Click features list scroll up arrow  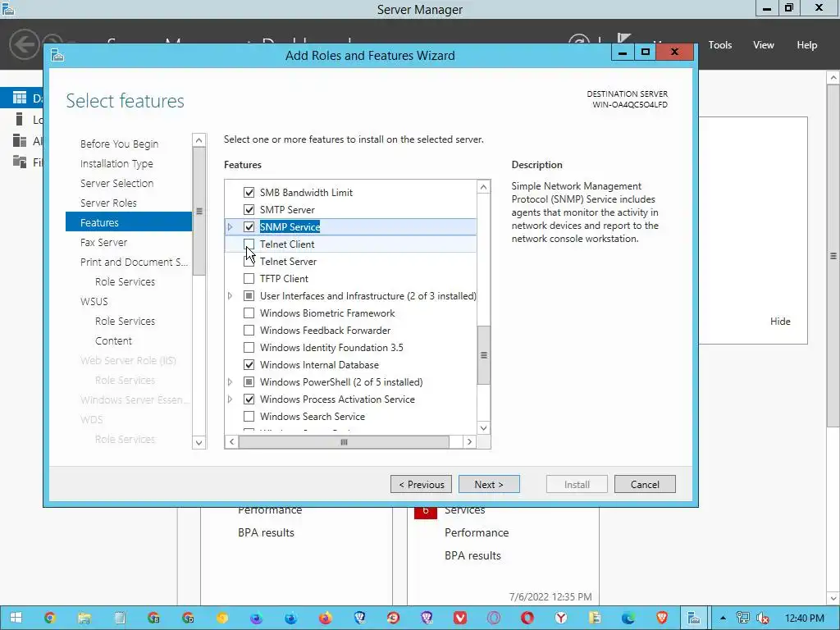483,187
